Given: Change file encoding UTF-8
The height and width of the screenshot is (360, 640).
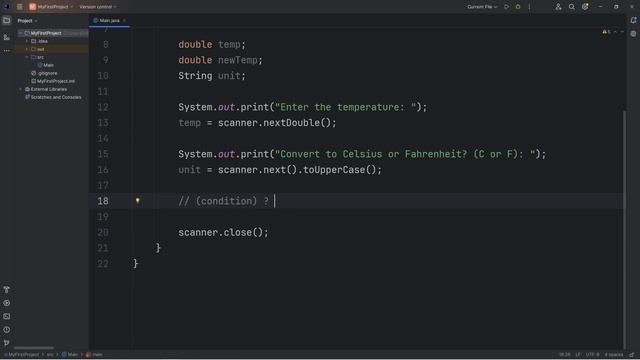Looking at the screenshot, I should coord(592,355).
